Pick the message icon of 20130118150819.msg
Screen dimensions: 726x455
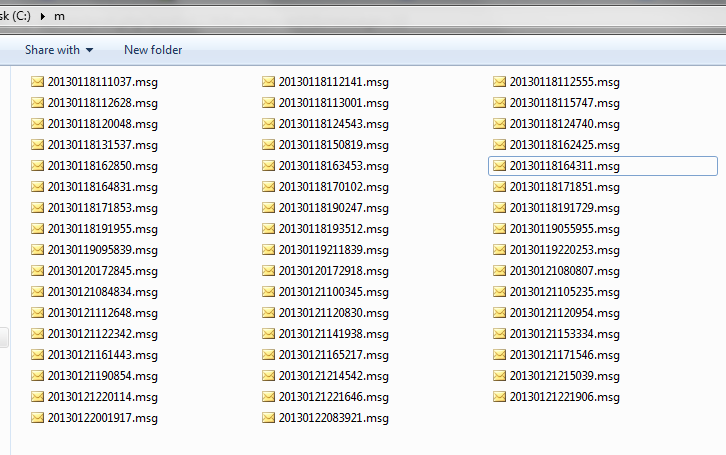click(x=269, y=145)
